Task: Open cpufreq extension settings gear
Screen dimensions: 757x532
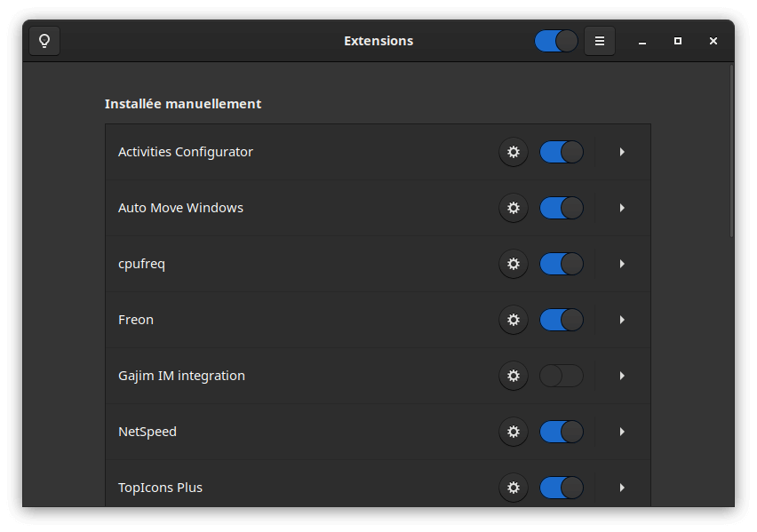Action: tap(514, 264)
